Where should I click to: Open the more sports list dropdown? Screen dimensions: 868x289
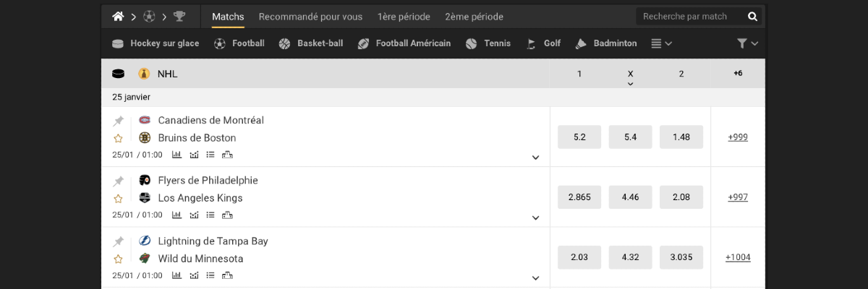click(x=661, y=43)
